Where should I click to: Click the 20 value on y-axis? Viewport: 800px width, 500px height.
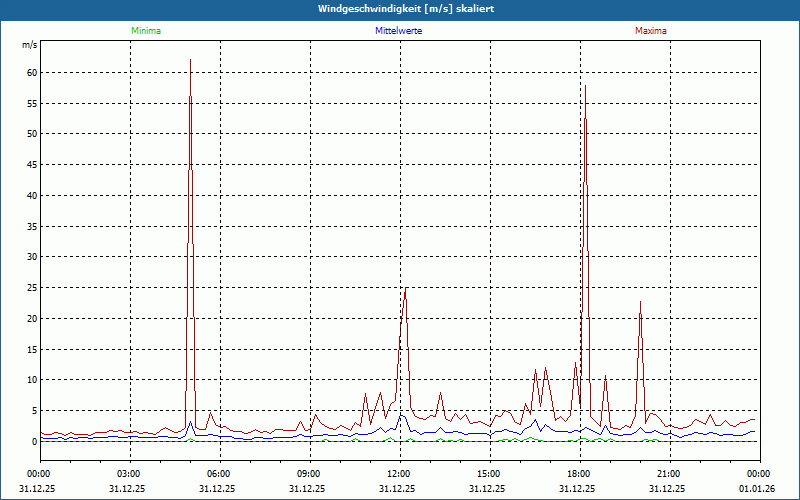(33, 319)
